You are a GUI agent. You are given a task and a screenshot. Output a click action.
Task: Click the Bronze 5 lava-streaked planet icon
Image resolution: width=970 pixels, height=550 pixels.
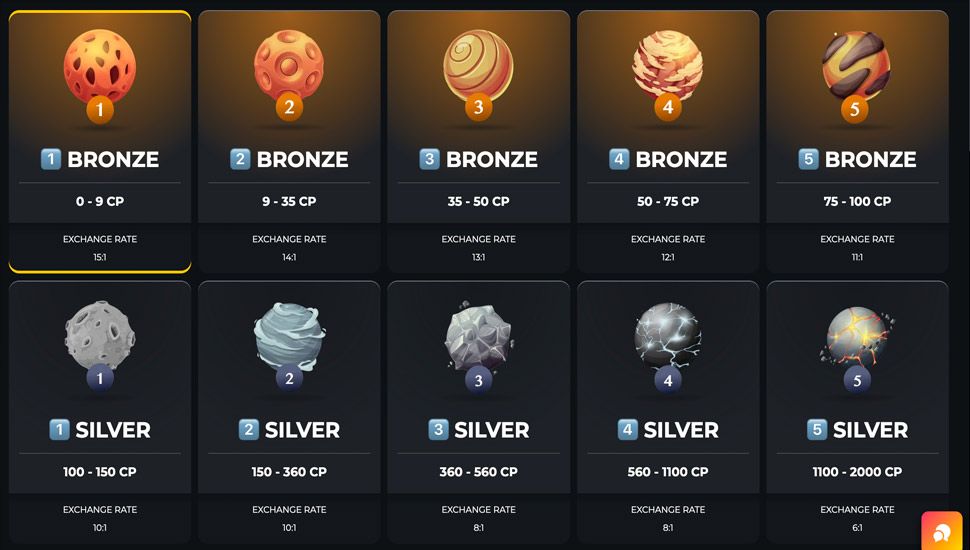tap(856, 66)
